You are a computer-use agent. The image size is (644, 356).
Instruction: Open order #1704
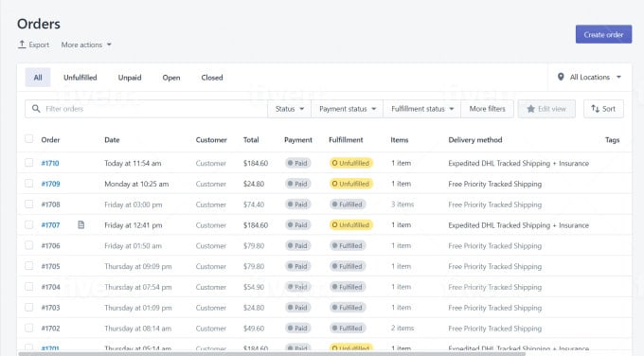pyautogui.click(x=50, y=287)
